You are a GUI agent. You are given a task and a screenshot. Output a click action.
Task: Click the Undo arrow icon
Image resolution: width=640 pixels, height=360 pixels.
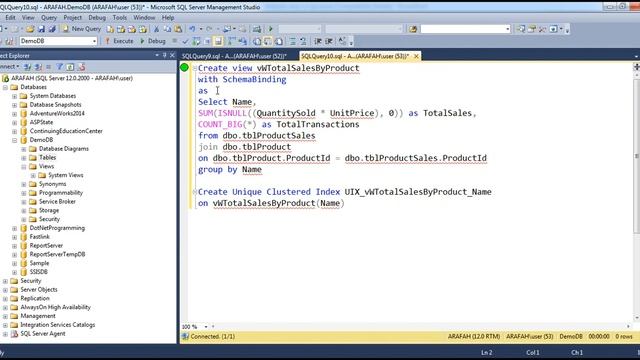192,29
